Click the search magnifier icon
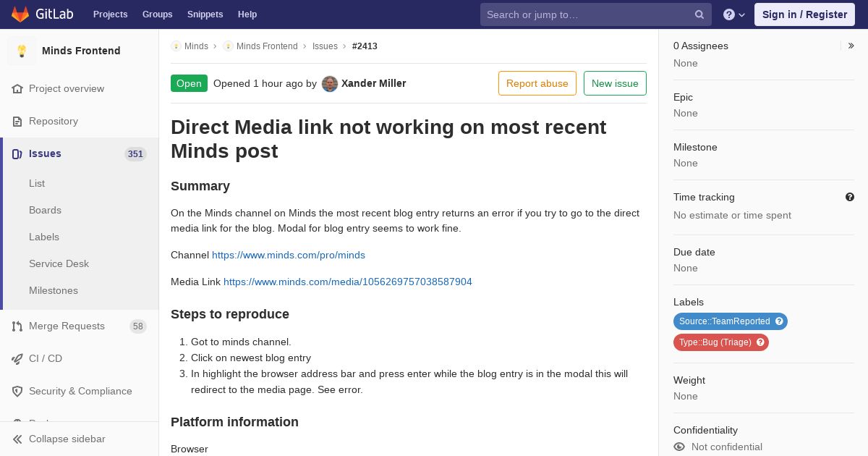This screenshot has width=868, height=456. 699,14
